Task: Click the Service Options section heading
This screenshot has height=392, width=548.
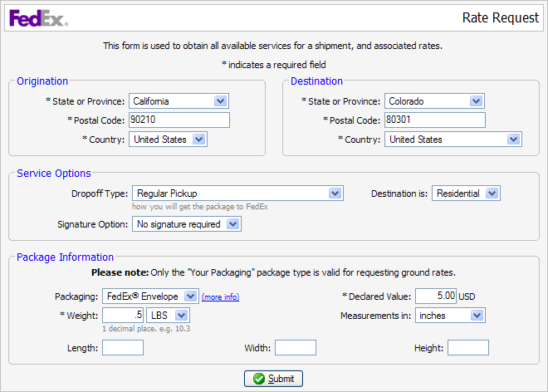Action: click(54, 174)
